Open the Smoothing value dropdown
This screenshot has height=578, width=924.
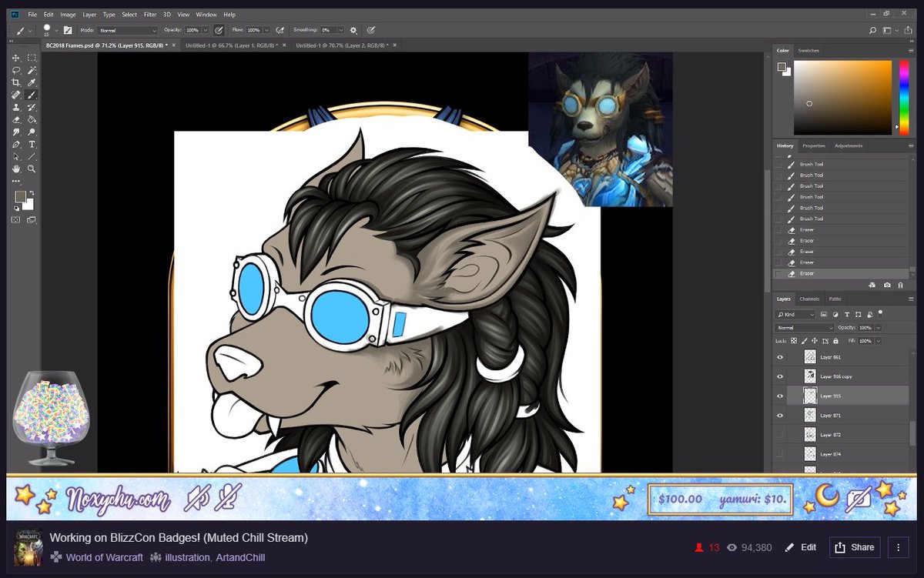point(340,30)
